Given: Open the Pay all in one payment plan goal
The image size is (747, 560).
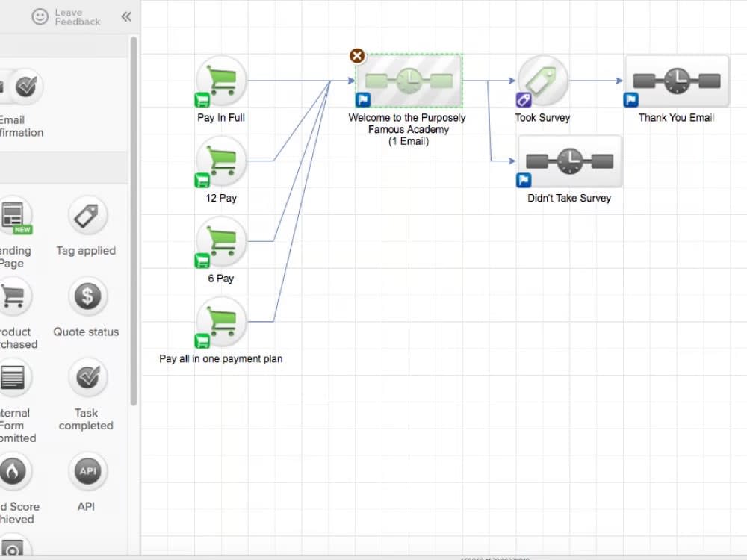Looking at the screenshot, I should 220,321.
